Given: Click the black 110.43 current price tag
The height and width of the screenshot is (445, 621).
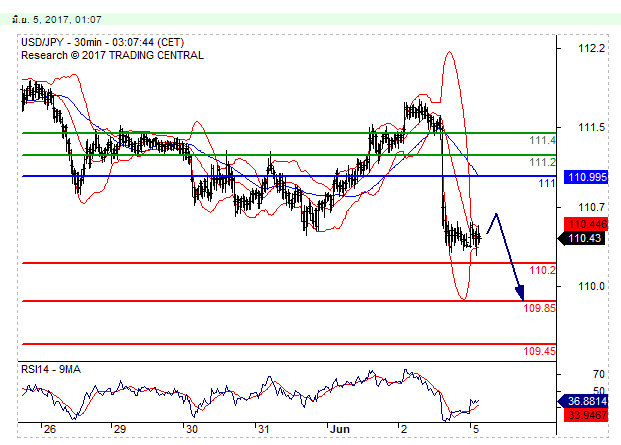Looking at the screenshot, I should 582,238.
